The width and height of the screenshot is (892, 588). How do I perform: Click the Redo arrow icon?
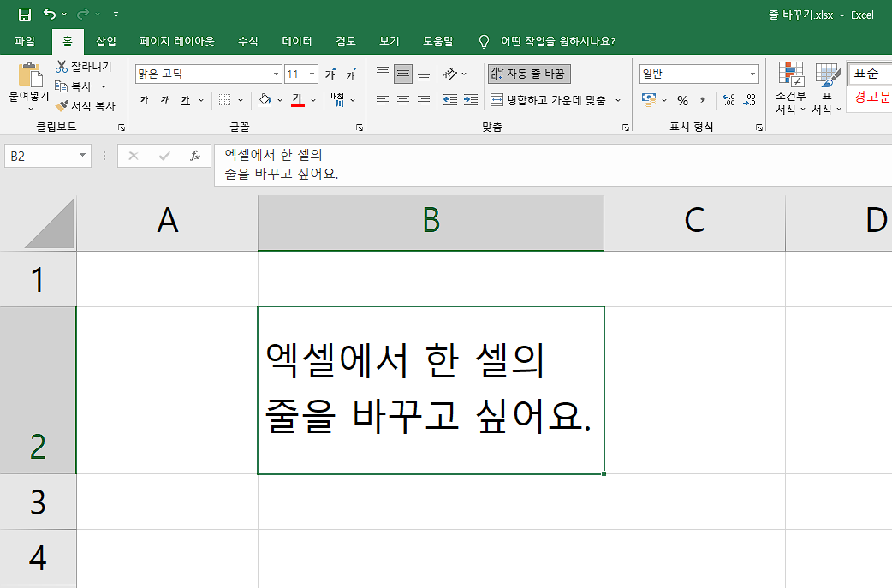[83, 14]
